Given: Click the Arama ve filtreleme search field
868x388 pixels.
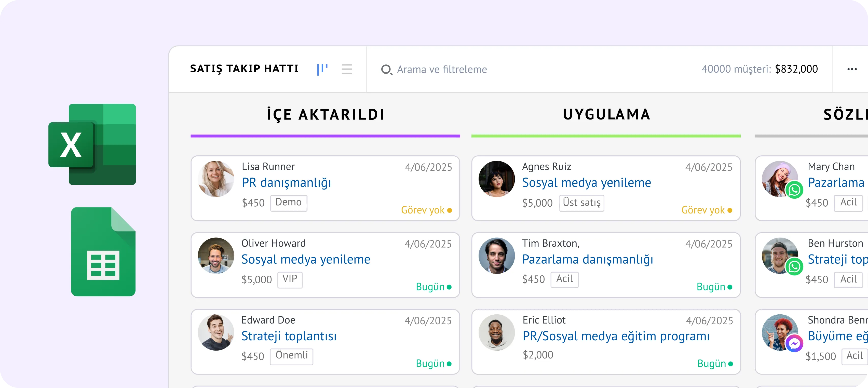Looking at the screenshot, I should (441, 70).
